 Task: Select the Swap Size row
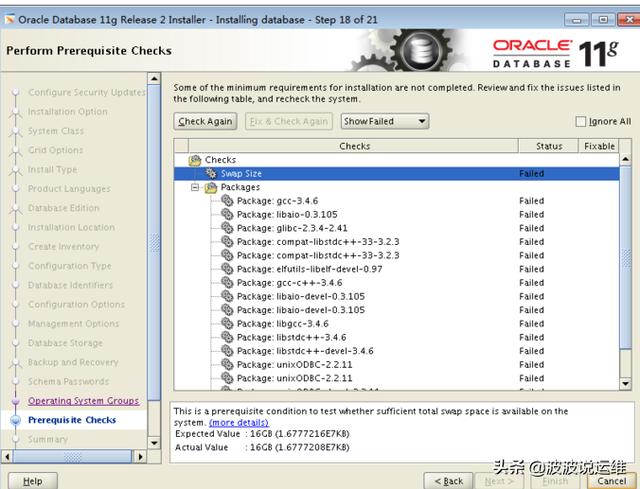[396, 173]
